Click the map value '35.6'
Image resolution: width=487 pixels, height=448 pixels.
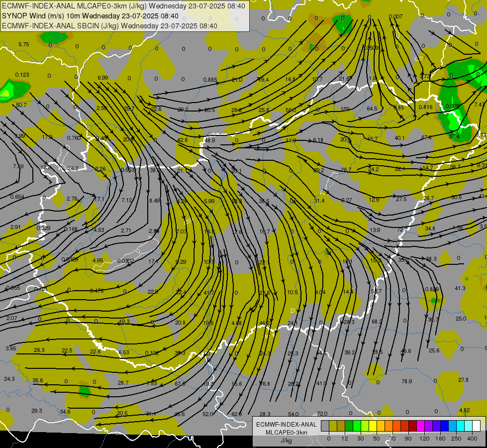coord(38,380)
